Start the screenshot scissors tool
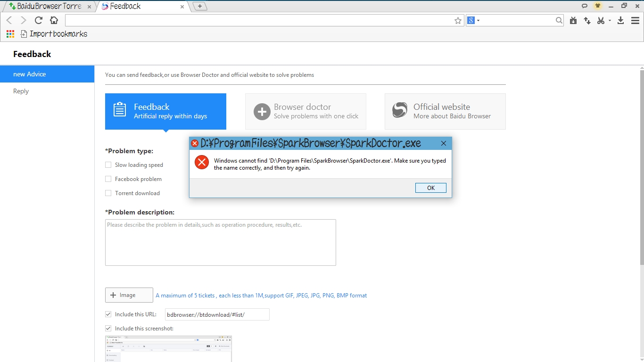This screenshot has height=362, width=644. click(x=601, y=20)
